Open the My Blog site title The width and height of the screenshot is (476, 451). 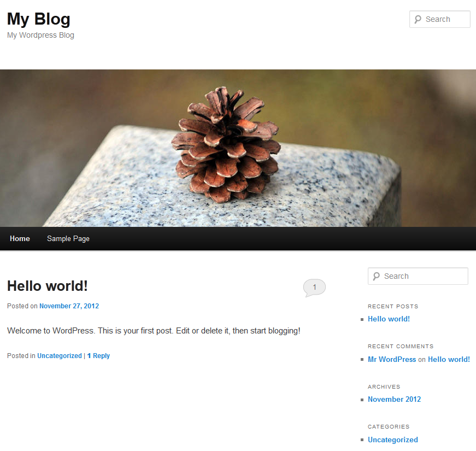pos(39,19)
